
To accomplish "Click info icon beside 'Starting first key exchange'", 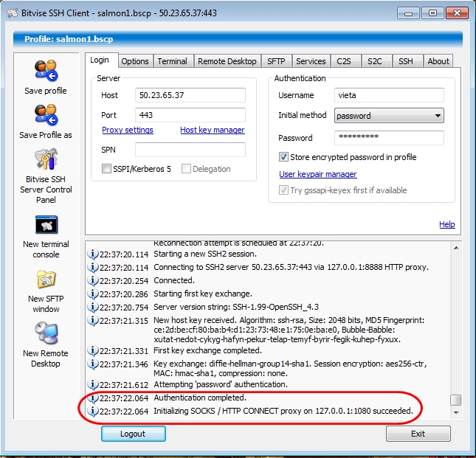I will coord(92,294).
